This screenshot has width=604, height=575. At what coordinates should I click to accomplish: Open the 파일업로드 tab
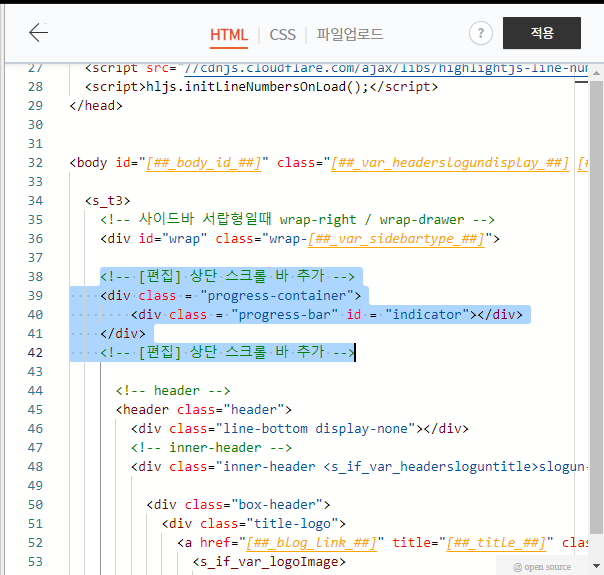pos(350,35)
